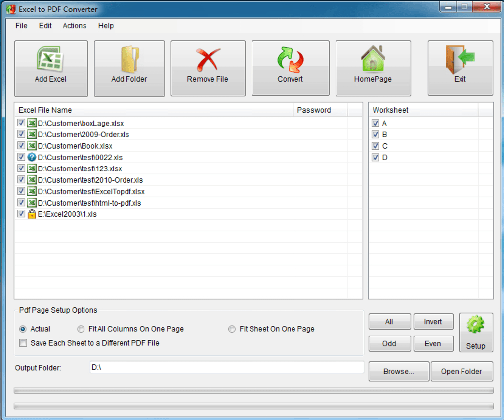Click the Output Folder path field
The width and height of the screenshot is (504, 420).
click(227, 367)
